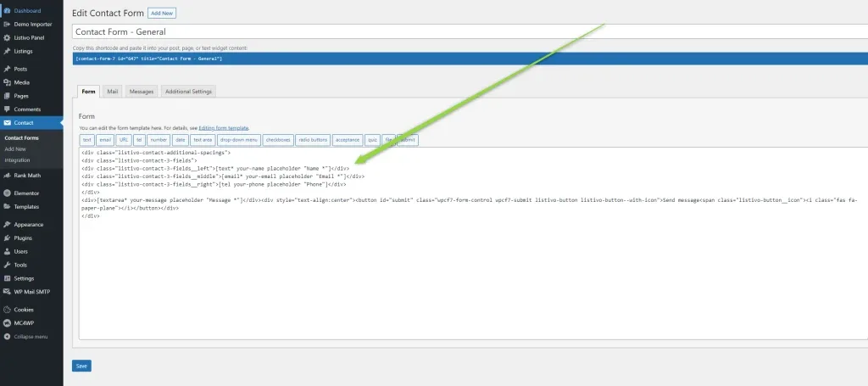Save the contact form
Viewport: 868px width, 386px height.
81,366
